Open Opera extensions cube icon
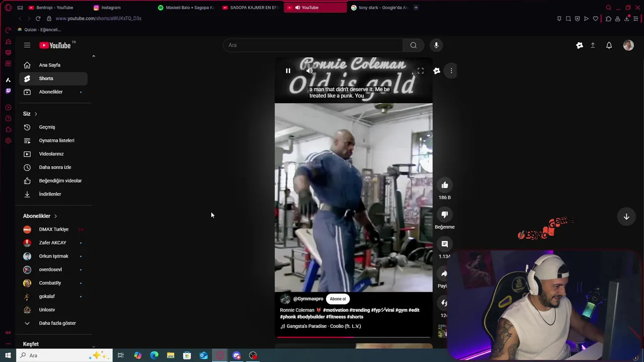 click(608, 19)
